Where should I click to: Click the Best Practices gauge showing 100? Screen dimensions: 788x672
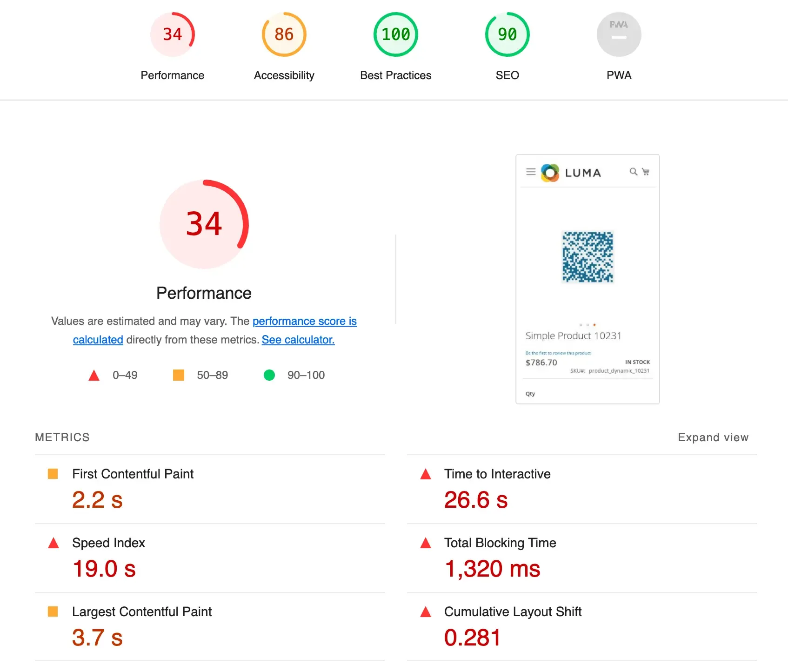(x=395, y=34)
